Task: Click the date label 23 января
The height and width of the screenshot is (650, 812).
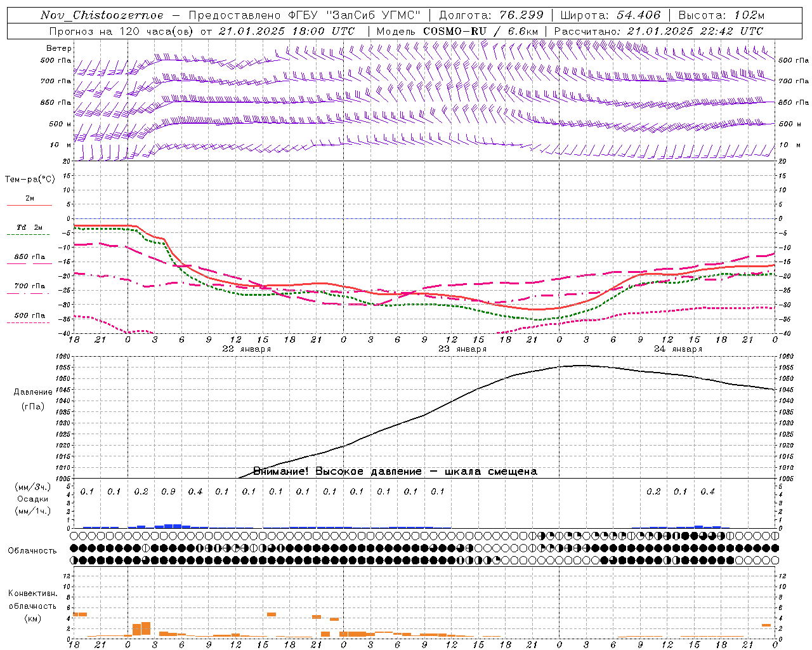Action: point(462,349)
